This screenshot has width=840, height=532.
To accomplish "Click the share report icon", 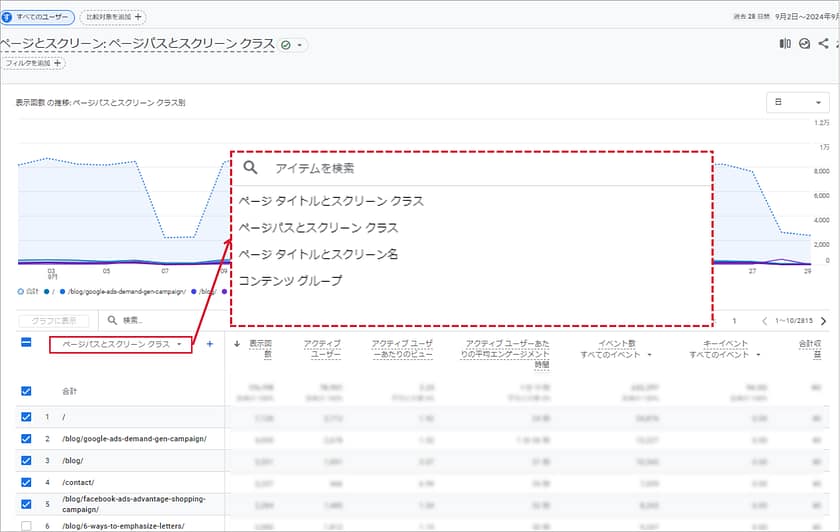I will pos(823,44).
